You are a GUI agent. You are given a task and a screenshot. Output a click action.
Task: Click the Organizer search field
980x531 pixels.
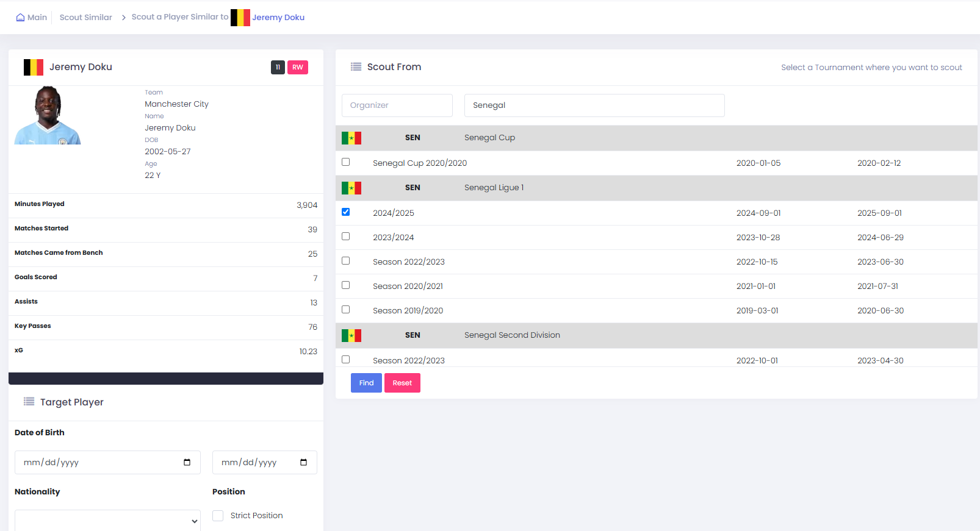click(x=397, y=105)
